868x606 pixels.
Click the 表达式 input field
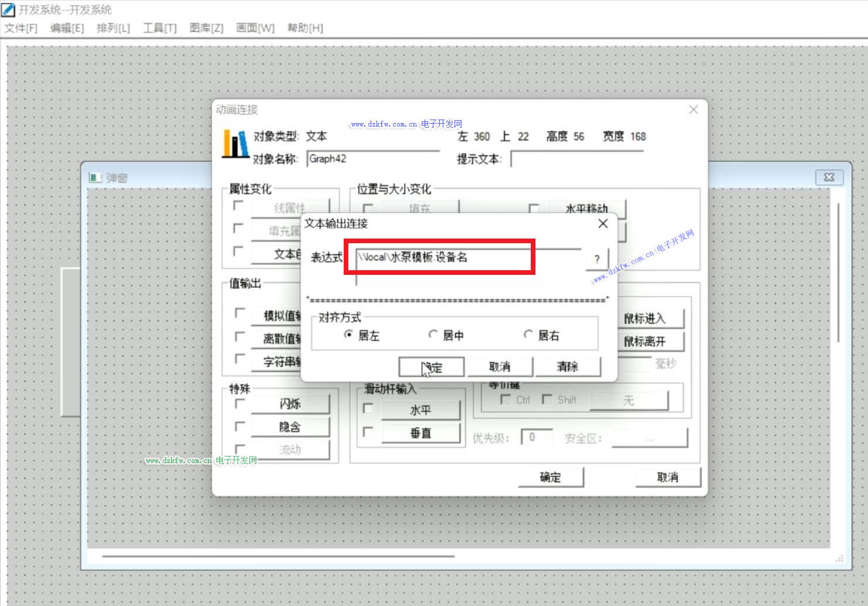click(468, 266)
